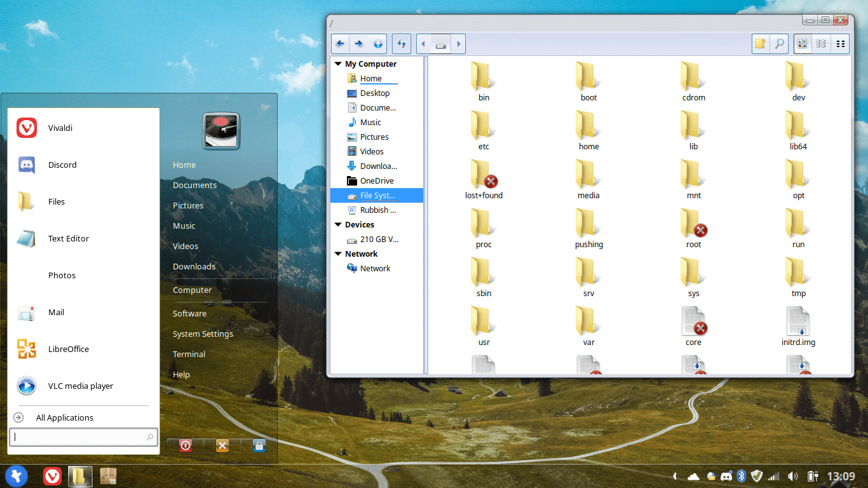Go up to parent directory
868x488 pixels.
[x=378, y=44]
